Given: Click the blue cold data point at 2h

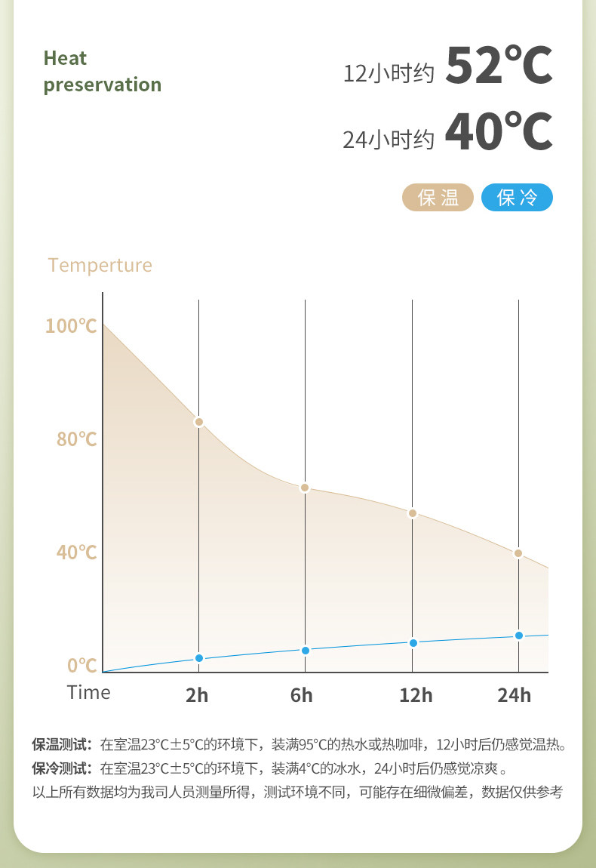Looking at the screenshot, I should click(x=199, y=658).
